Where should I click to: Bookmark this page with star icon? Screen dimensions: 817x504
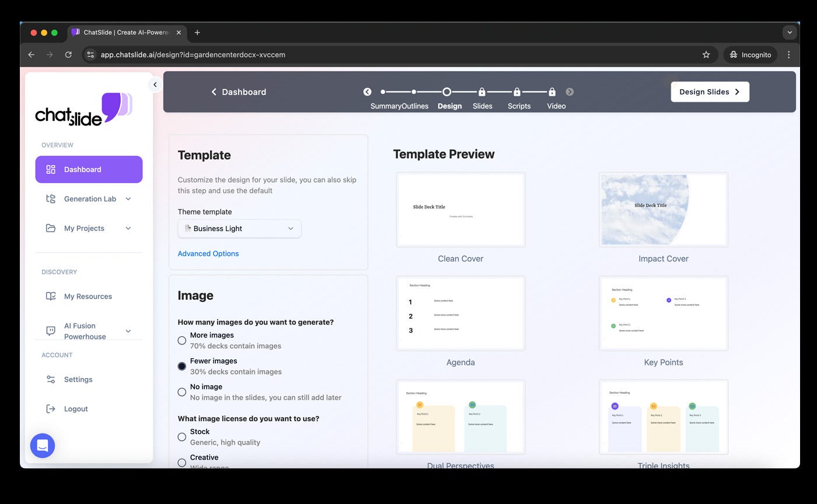pos(706,55)
